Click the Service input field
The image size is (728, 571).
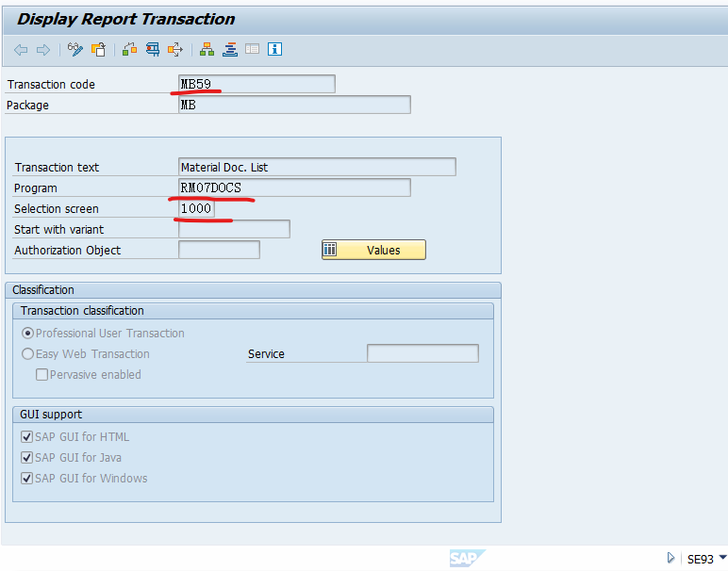[x=422, y=353]
